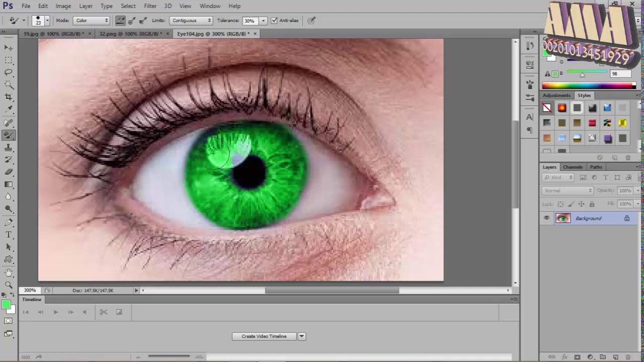Open the brush preset picker arrow
The height and width of the screenshot is (362, 644).
[x=47, y=21]
